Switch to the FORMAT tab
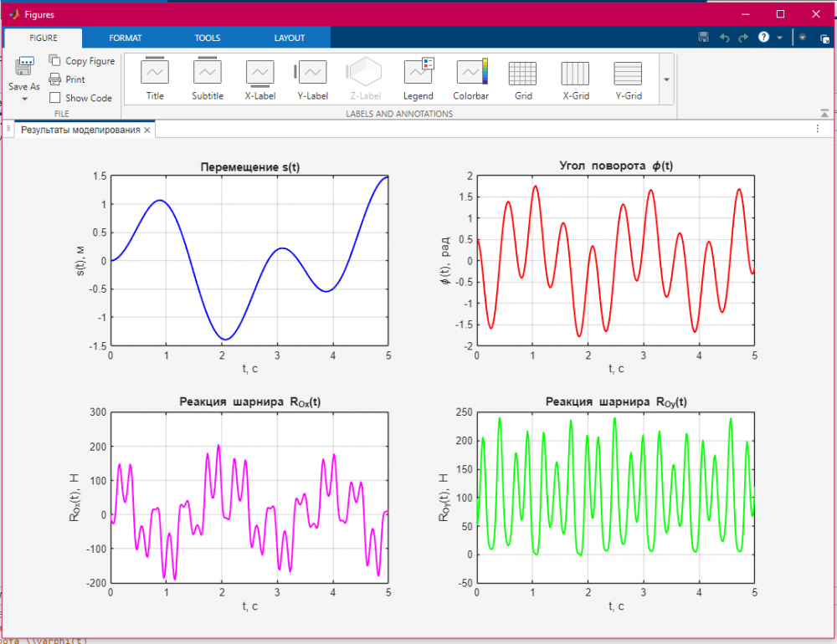 click(x=125, y=38)
